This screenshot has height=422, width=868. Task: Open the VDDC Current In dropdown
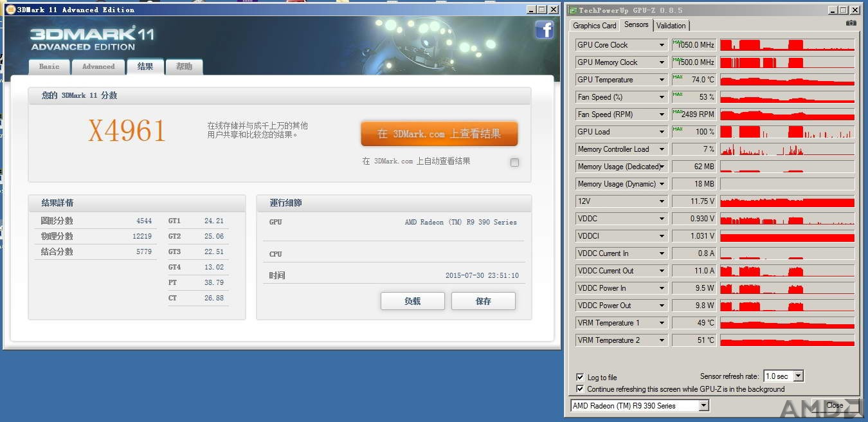click(662, 253)
